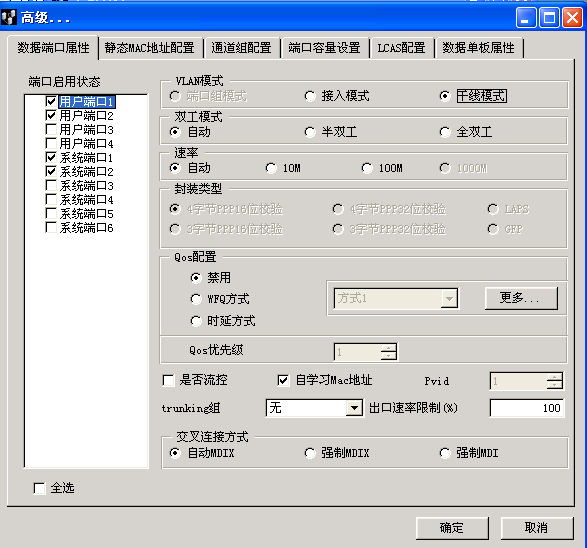Select 强制MDI connection mode
The image size is (587, 548).
tap(445, 453)
